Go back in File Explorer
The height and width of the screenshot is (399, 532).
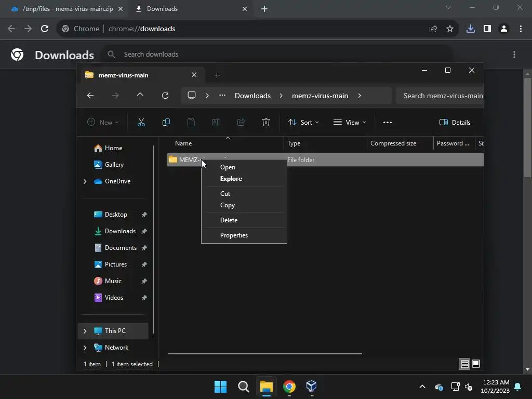tap(90, 96)
